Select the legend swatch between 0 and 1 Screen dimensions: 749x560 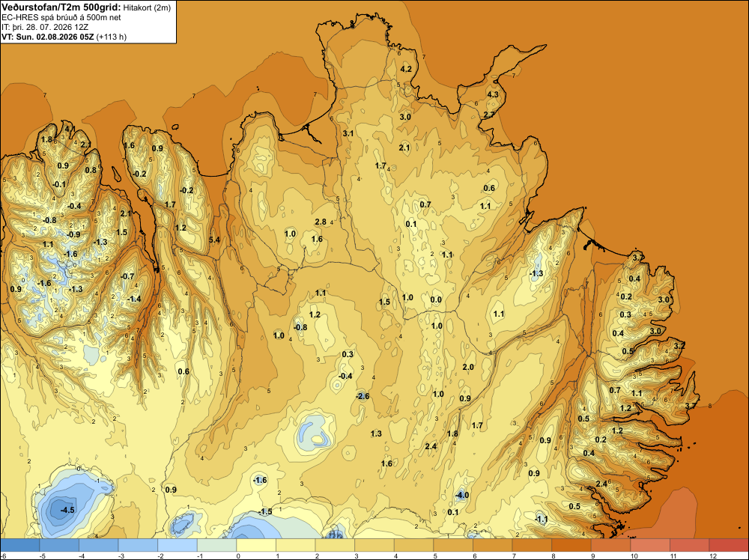tap(256, 545)
